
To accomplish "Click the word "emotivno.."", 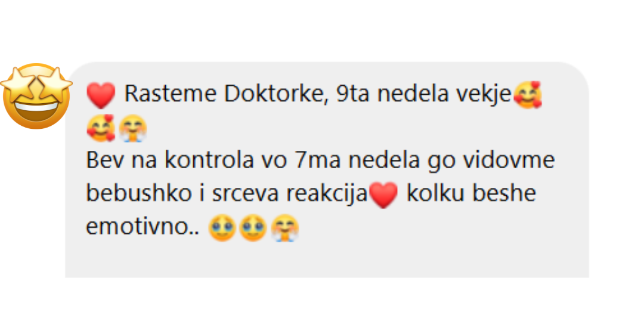I will pyautogui.click(x=142, y=227).
